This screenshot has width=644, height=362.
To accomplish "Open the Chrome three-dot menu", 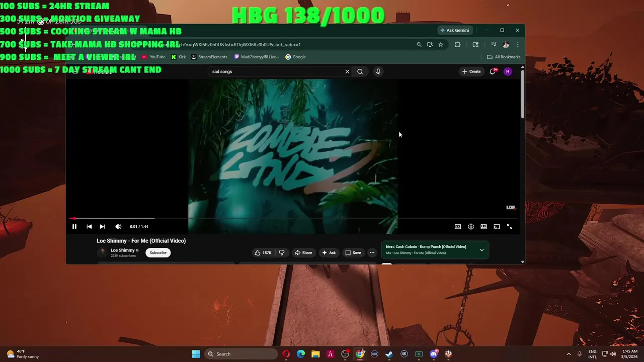I will 518,44.
